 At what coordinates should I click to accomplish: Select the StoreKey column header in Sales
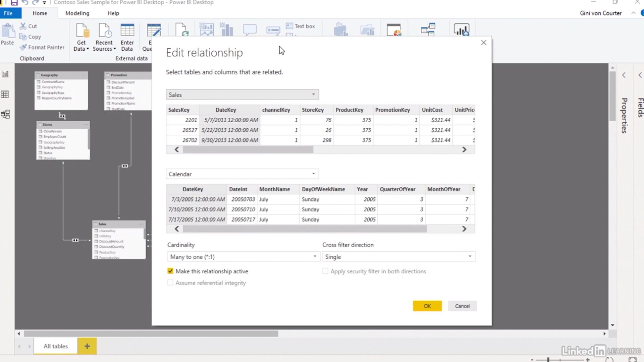313,110
